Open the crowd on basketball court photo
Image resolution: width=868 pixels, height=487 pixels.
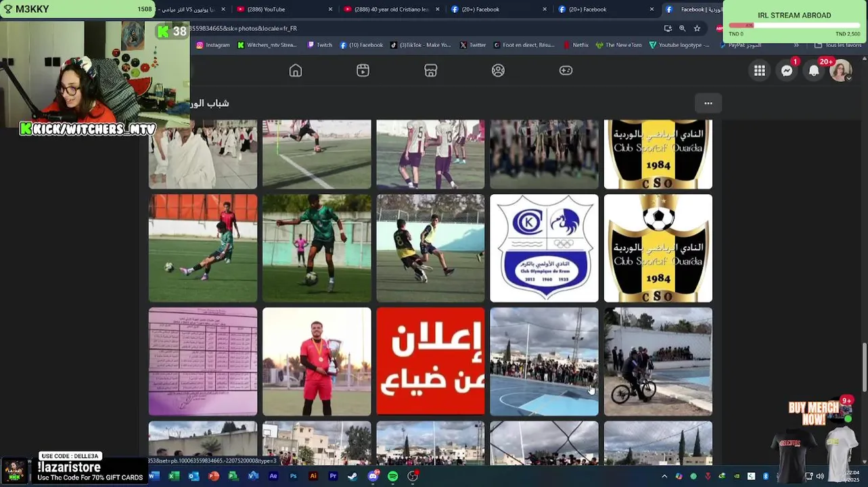coord(544,362)
